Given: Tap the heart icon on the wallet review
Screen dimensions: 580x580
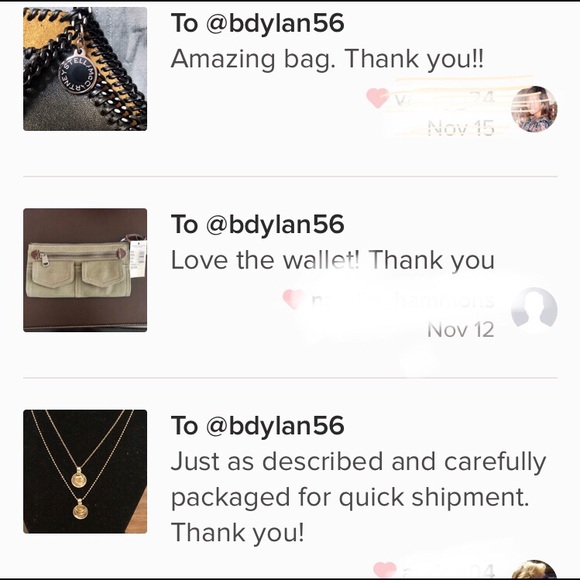Looking at the screenshot, I should point(293,299).
